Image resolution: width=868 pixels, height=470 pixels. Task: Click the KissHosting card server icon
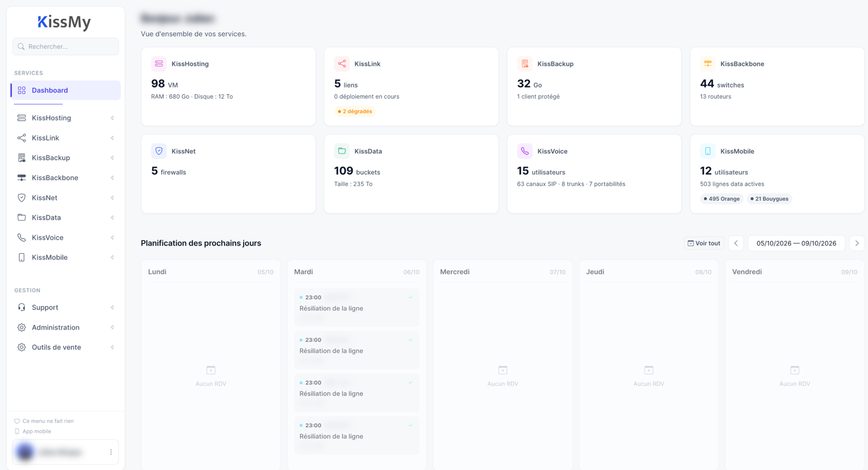click(x=159, y=63)
